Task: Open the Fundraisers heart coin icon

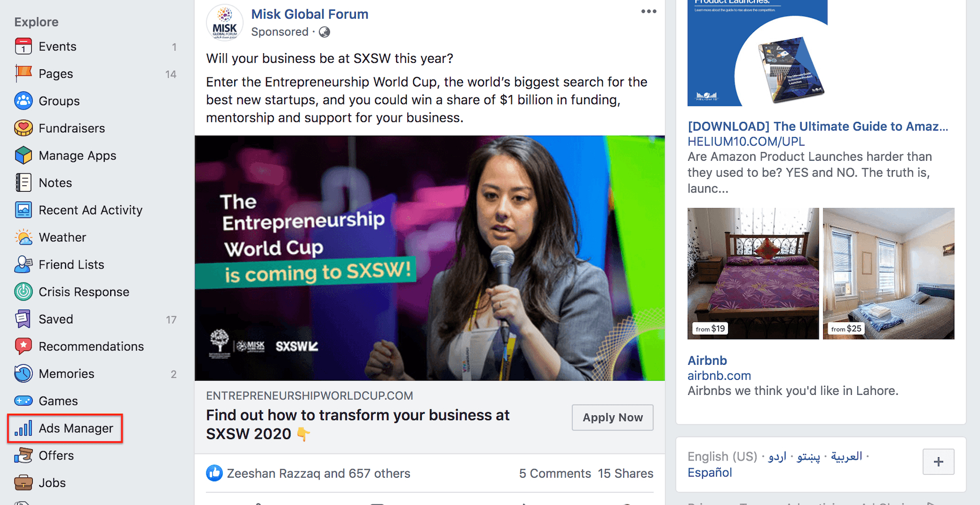Action: pos(23,128)
